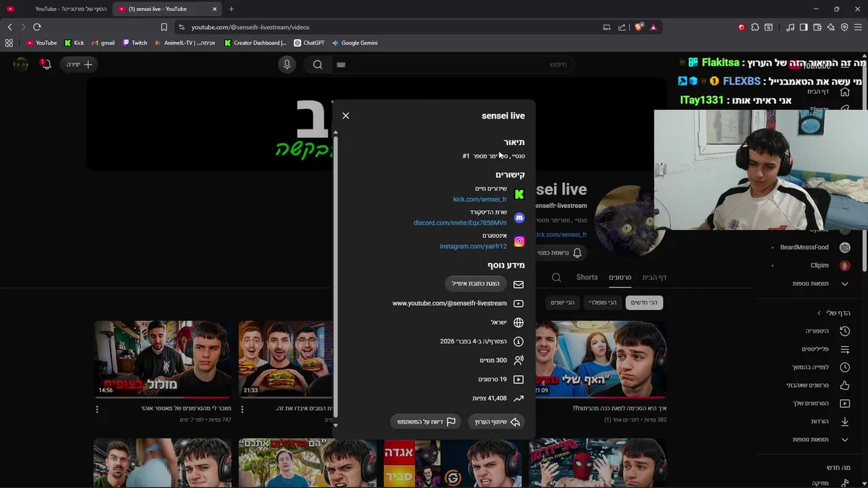Open the video thumbnail with 14:56 duration
Image resolution: width=868 pixels, height=488 pixels.
pyautogui.click(x=163, y=359)
